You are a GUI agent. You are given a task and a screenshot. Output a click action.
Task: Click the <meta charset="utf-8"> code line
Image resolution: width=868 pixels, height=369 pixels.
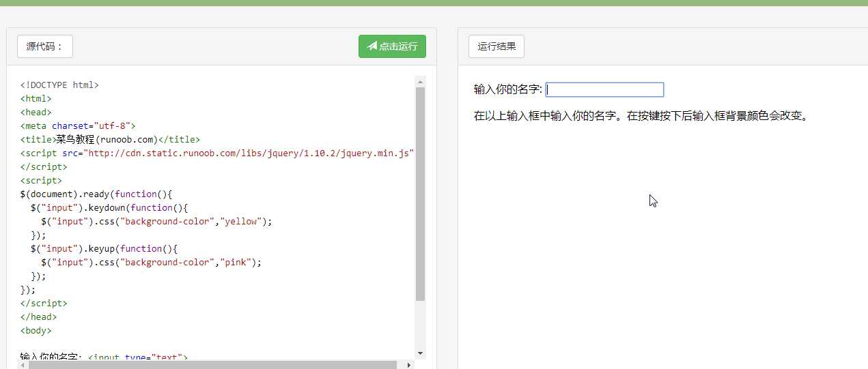(78, 126)
